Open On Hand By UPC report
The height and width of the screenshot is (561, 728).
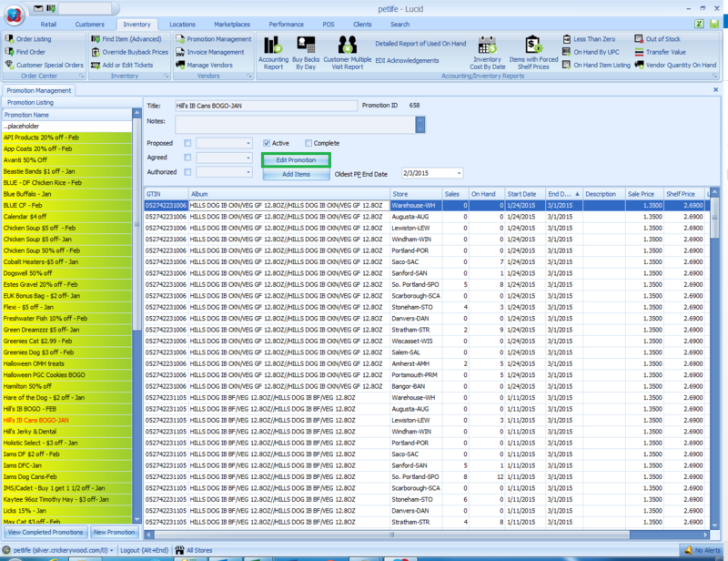591,52
